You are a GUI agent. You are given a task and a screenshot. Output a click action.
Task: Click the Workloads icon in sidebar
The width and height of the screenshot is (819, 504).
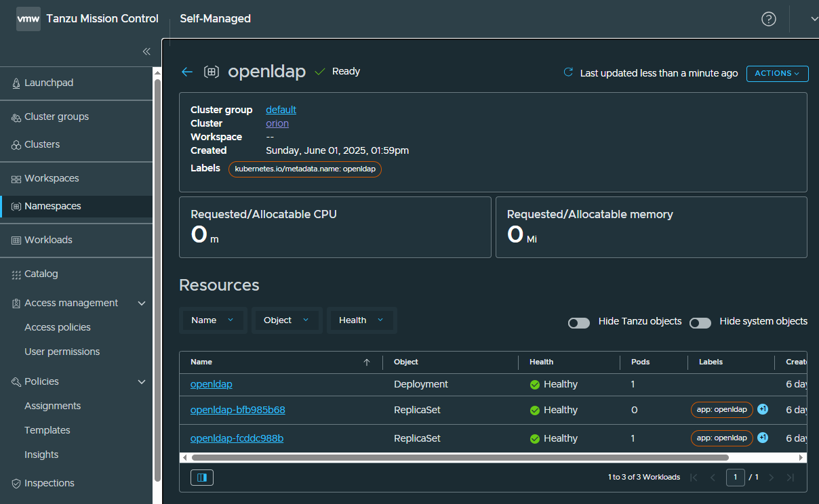tap(16, 240)
